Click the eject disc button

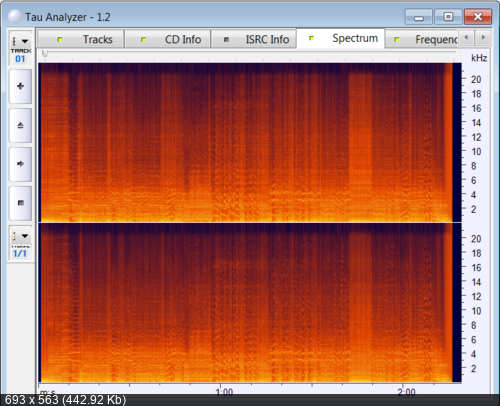[20, 125]
